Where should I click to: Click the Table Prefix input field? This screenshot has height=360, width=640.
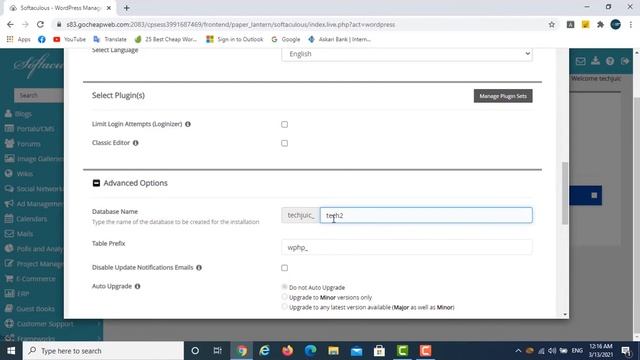(x=407, y=247)
